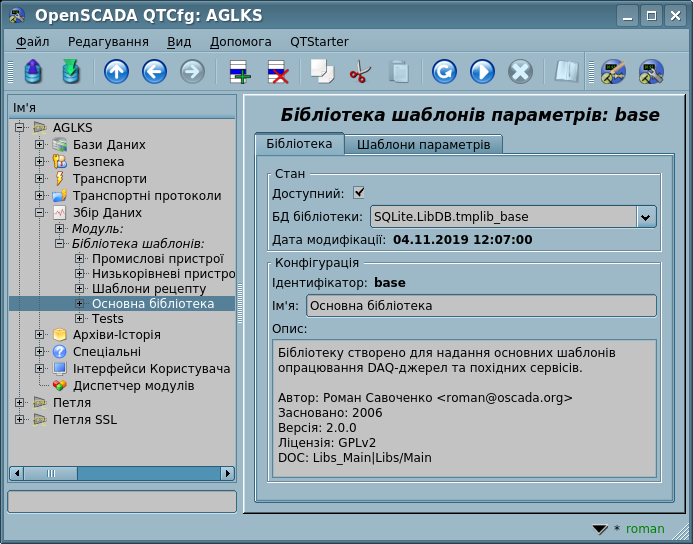Open the Файл menu

click(x=33, y=42)
